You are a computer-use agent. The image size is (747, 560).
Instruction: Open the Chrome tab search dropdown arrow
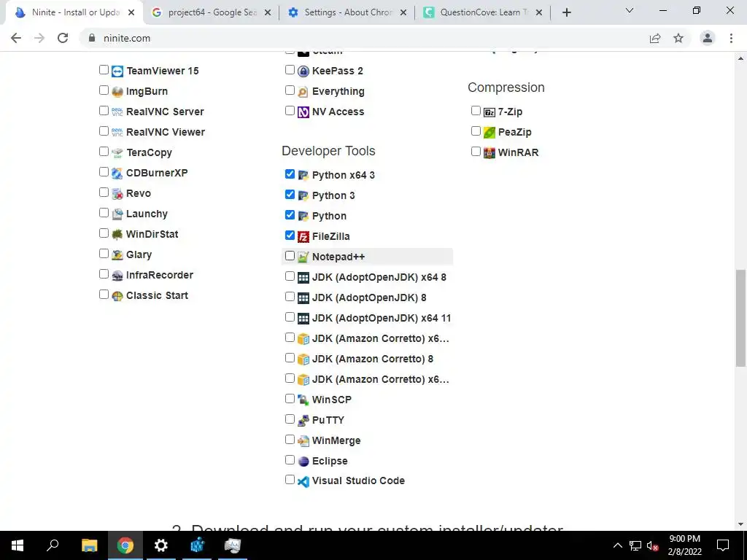pos(630,10)
